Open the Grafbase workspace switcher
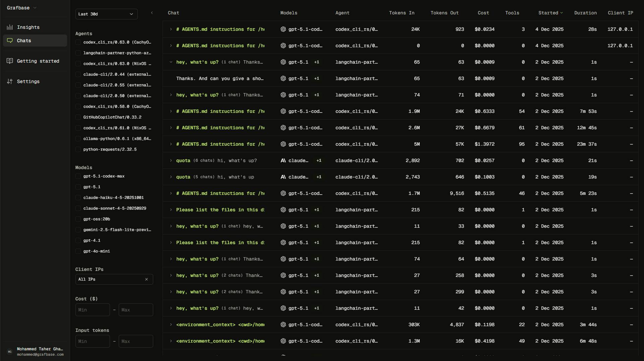644x361 pixels. click(x=22, y=8)
